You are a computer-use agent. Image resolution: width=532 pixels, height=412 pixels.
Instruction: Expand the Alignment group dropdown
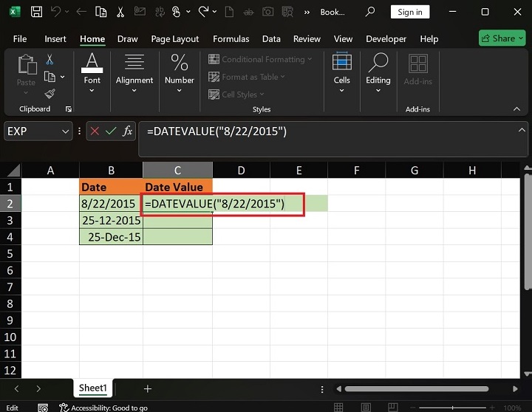tap(134, 91)
